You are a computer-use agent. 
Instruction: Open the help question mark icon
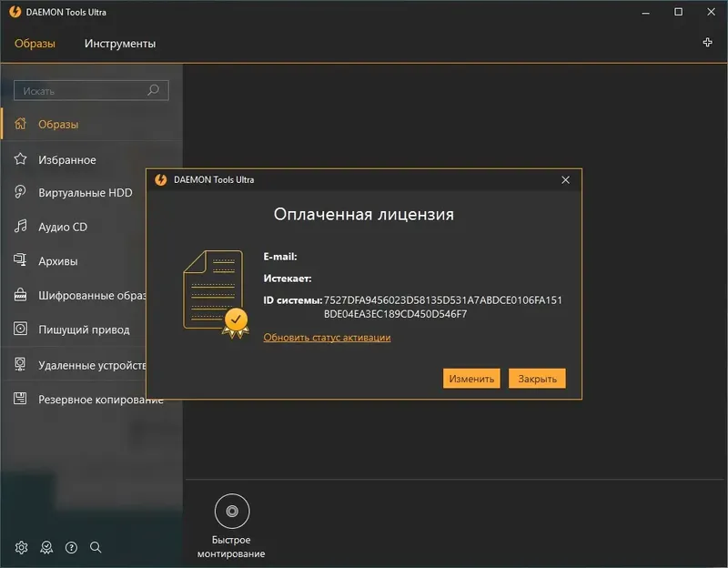click(x=70, y=547)
